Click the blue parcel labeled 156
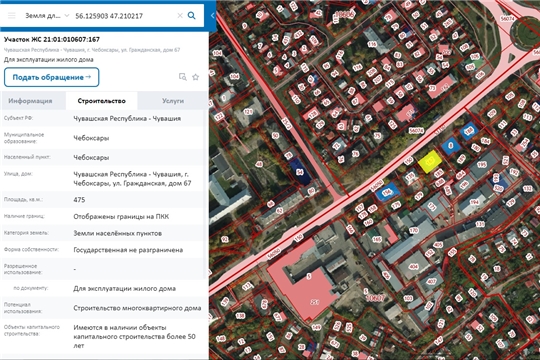This screenshot has height=360, width=540. click(x=387, y=192)
